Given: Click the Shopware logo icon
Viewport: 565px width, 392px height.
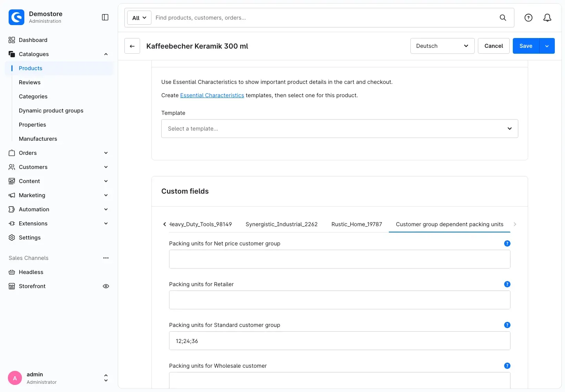Looking at the screenshot, I should coord(16,17).
